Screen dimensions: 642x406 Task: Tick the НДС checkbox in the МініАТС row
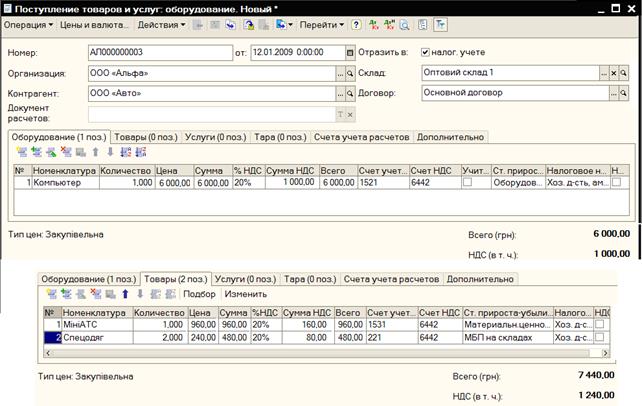tap(600, 325)
